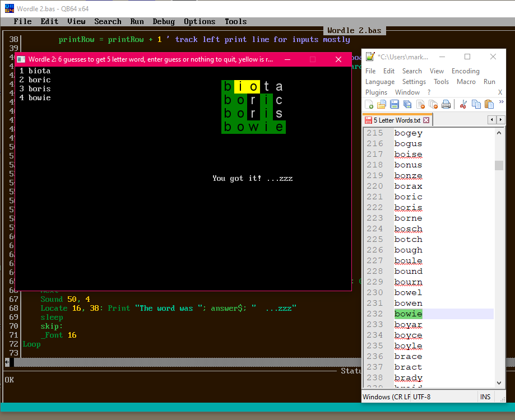Click the Wordle 2 window icon
The image size is (515, 420).
(21, 59)
